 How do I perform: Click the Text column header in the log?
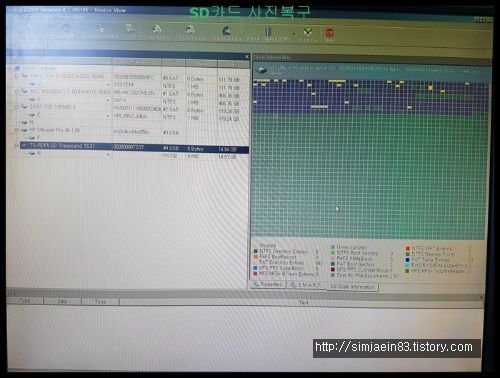(303, 302)
